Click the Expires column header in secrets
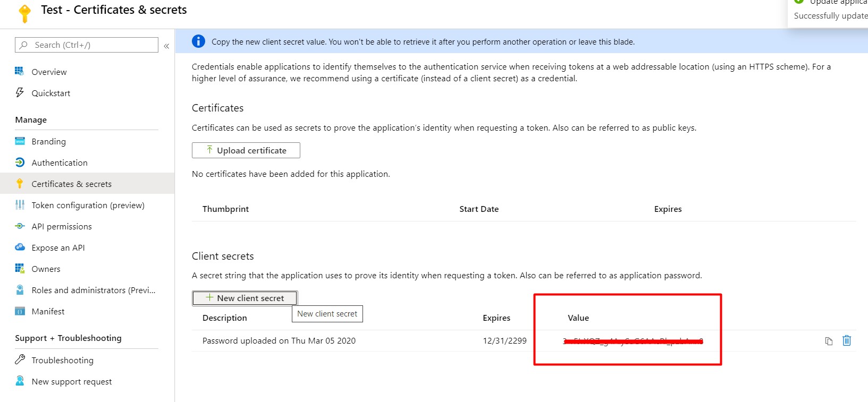 pos(496,318)
